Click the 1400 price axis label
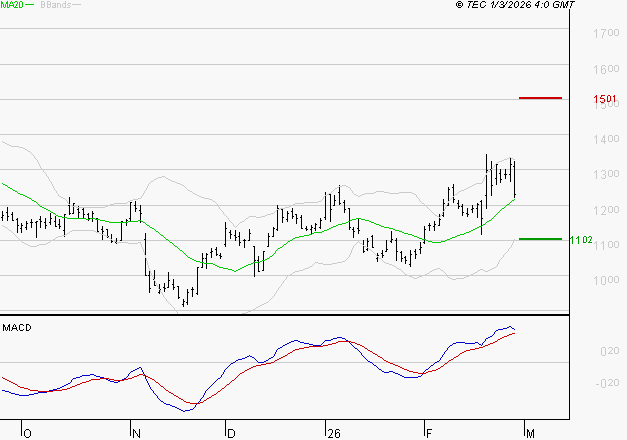This screenshot has width=627, height=440. click(606, 139)
